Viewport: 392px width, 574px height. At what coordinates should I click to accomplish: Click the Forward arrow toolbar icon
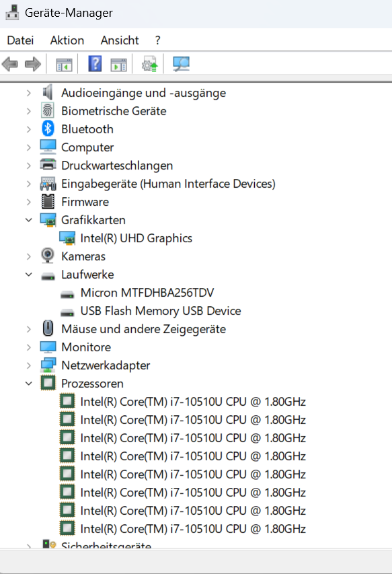coord(32,65)
